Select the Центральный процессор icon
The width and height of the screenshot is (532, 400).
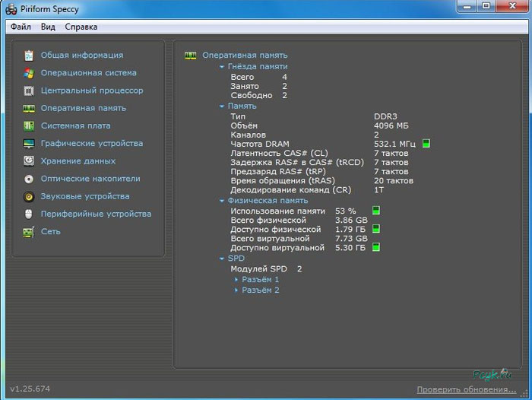click(29, 90)
